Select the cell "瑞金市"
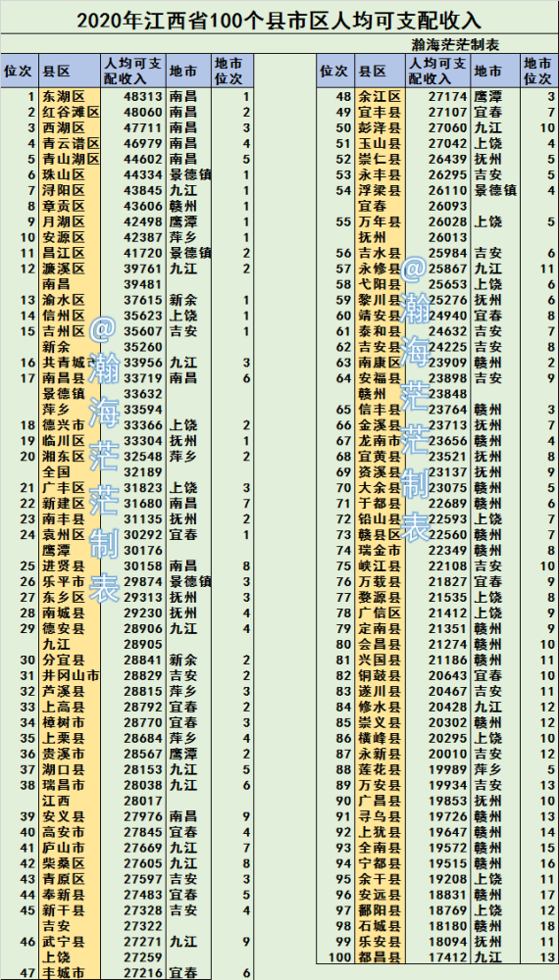This screenshot has width=559, height=980. click(379, 550)
